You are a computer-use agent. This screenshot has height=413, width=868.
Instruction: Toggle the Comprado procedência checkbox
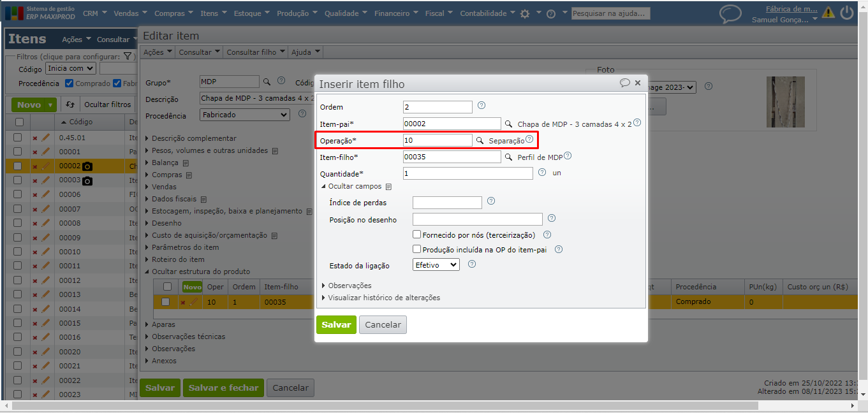[70, 83]
